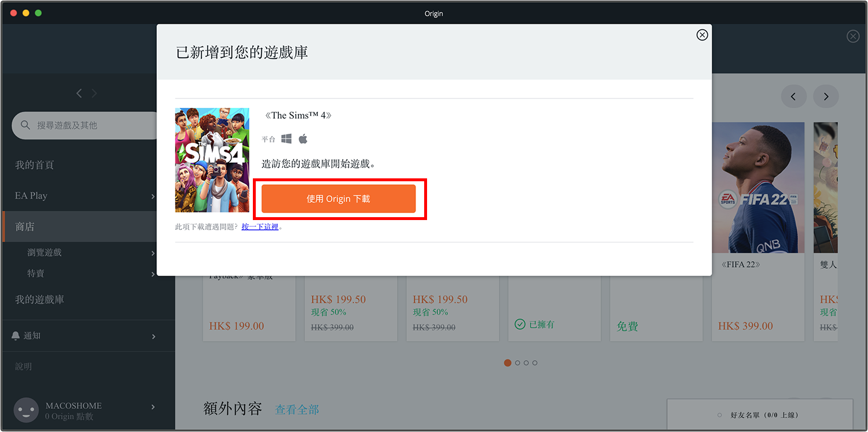Expand the 通知 chevron
This screenshot has width=868, height=432.
point(153,336)
